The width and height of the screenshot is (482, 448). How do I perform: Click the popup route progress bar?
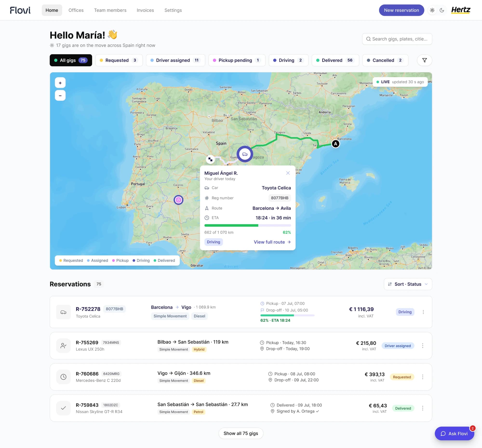(248, 225)
